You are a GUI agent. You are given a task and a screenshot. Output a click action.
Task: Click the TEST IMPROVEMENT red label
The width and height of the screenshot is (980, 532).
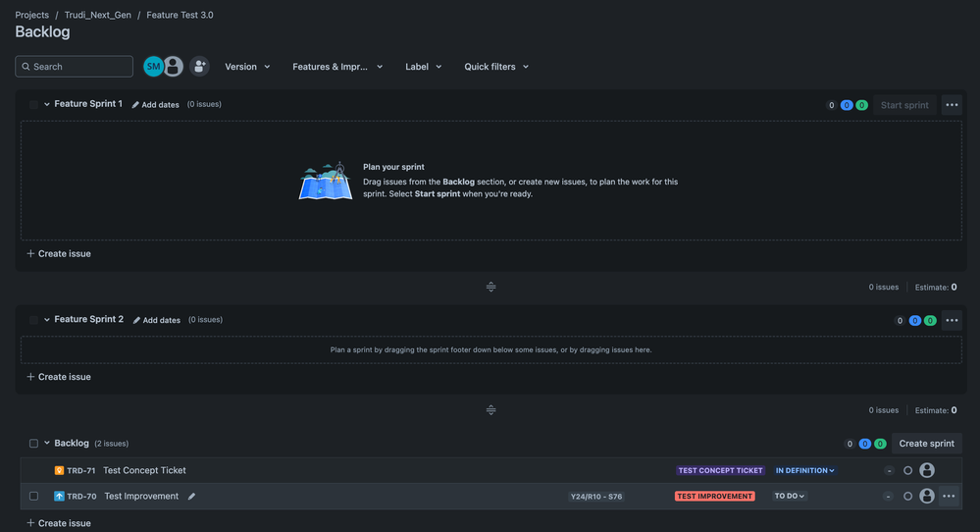714,497
